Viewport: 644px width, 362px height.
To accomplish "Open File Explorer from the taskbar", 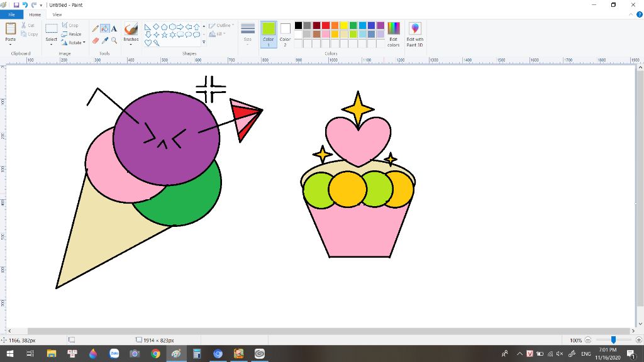I will click(x=52, y=353).
